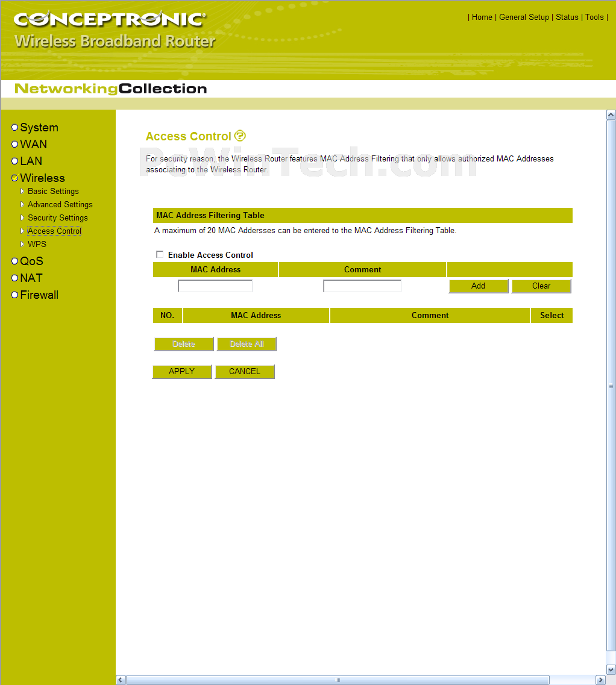
Task: Open the WPS settings page
Action: click(37, 244)
